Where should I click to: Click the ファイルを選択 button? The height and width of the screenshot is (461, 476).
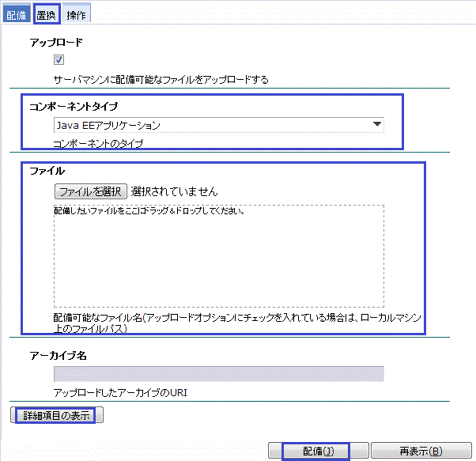tap(90, 191)
